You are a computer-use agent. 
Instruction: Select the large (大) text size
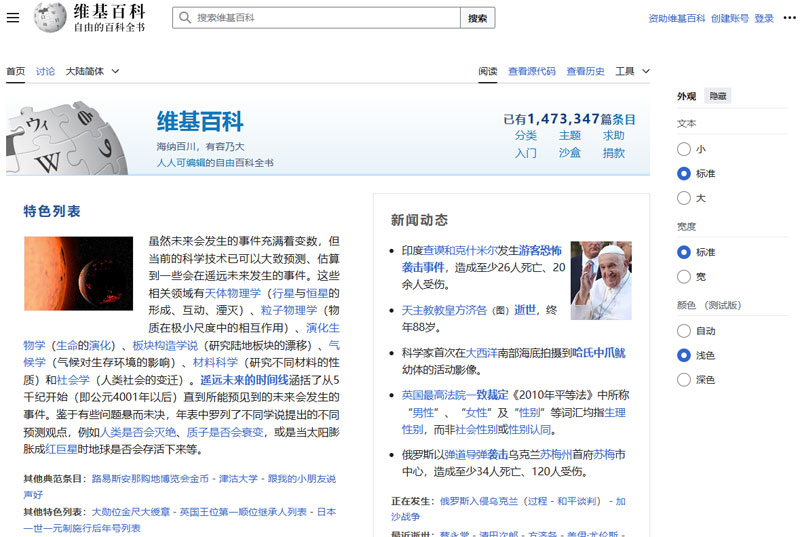point(684,198)
